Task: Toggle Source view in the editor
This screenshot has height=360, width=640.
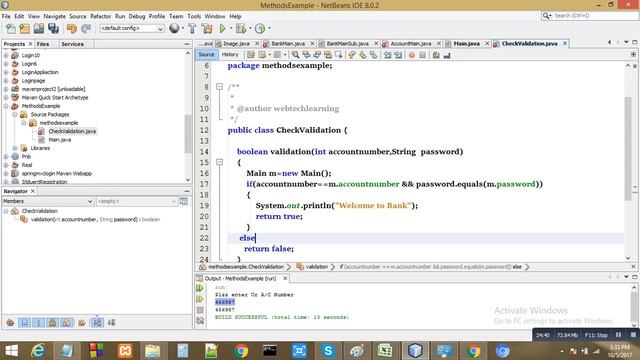Action: 206,55
